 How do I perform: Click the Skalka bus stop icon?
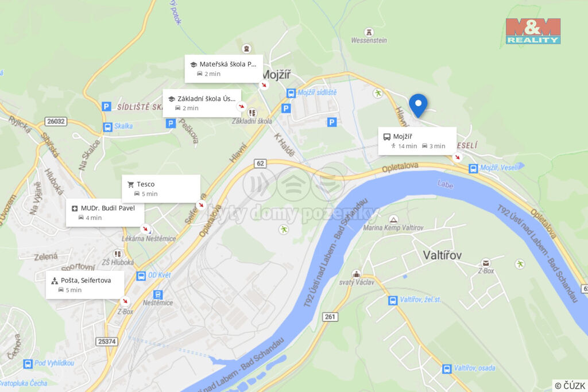point(107,127)
